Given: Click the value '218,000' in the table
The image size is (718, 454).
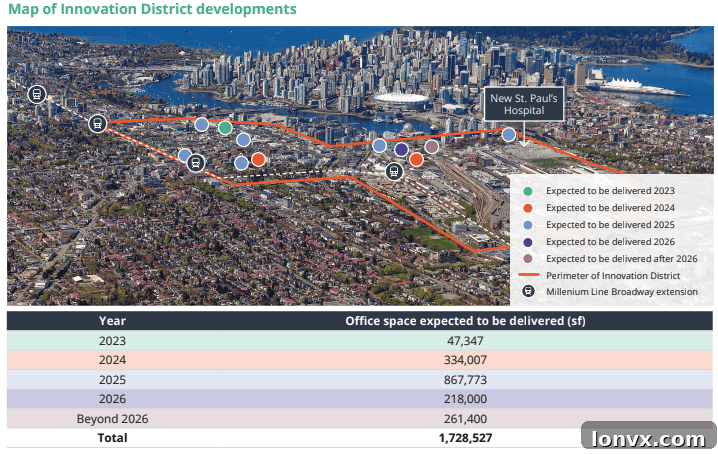Looking at the screenshot, I should (x=465, y=399).
